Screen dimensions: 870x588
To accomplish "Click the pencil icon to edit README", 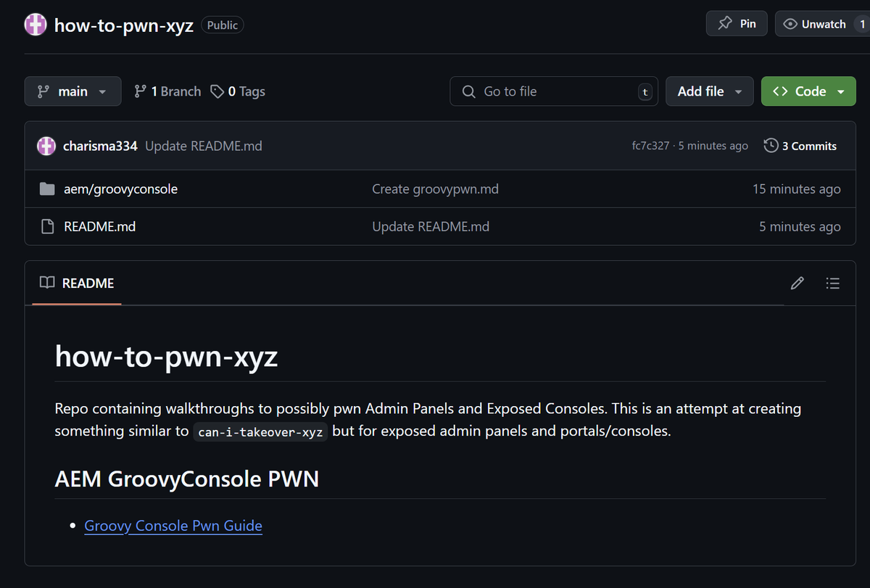I will coord(797,283).
